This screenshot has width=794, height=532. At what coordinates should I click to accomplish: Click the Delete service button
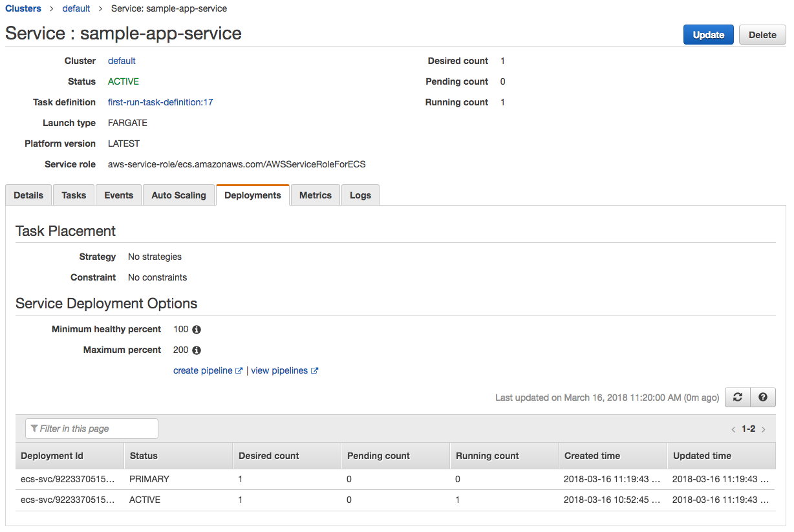[762, 35]
